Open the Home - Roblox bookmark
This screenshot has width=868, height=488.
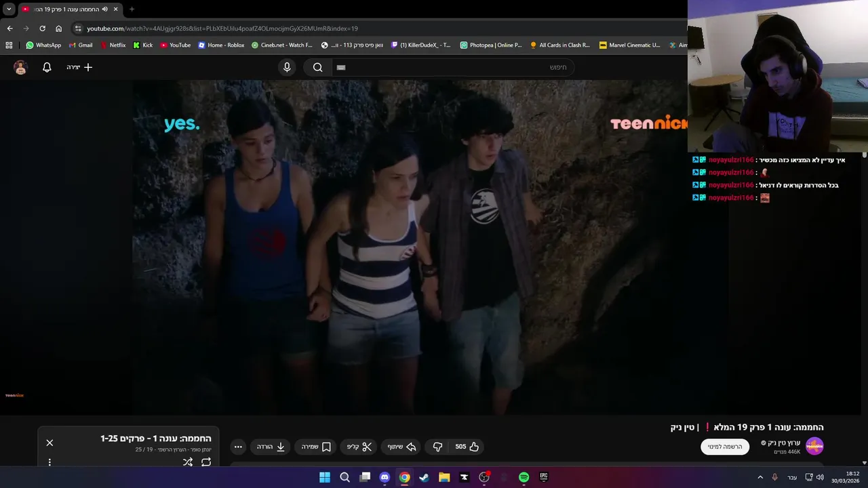tap(221, 45)
